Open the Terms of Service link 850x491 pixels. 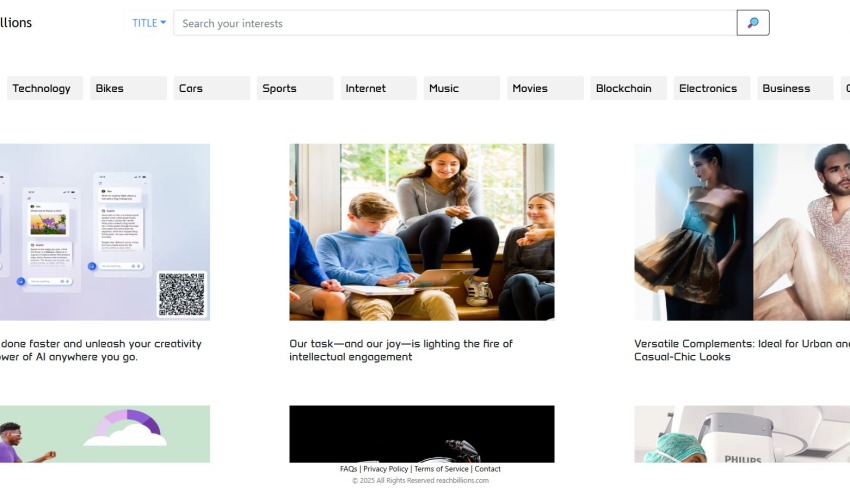(x=441, y=469)
